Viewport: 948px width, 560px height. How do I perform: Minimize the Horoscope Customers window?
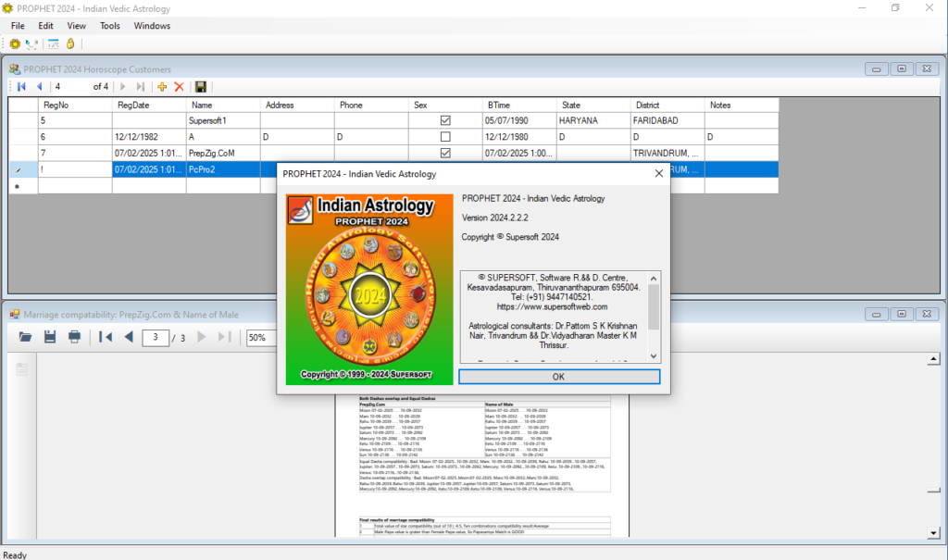[876, 68]
